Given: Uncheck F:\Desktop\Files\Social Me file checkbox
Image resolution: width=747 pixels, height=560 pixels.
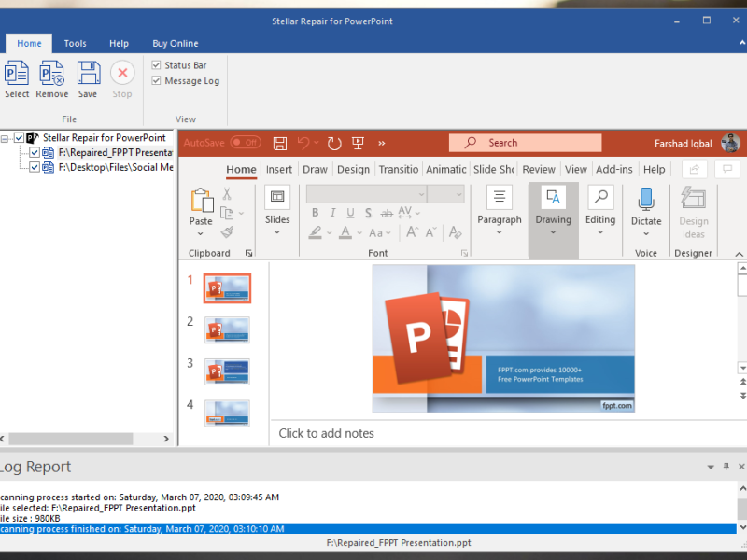Looking at the screenshot, I should click(35, 167).
